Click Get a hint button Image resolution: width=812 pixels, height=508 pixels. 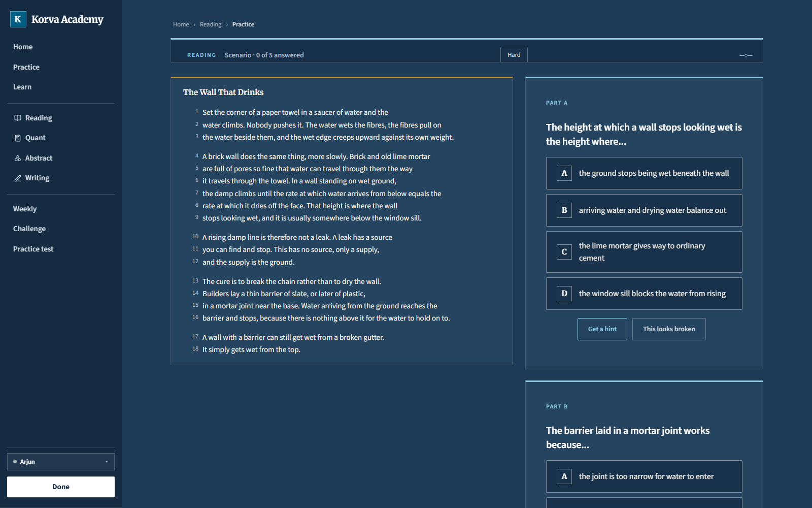[602, 329]
